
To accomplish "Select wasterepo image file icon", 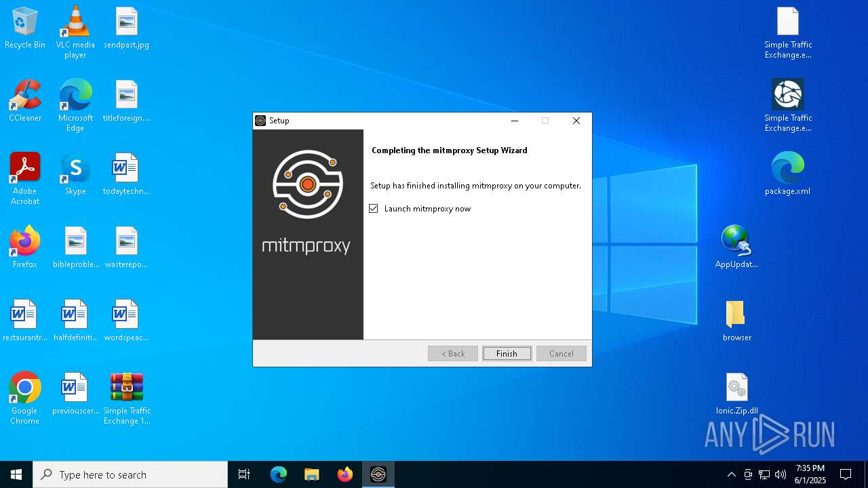I will [x=126, y=247].
